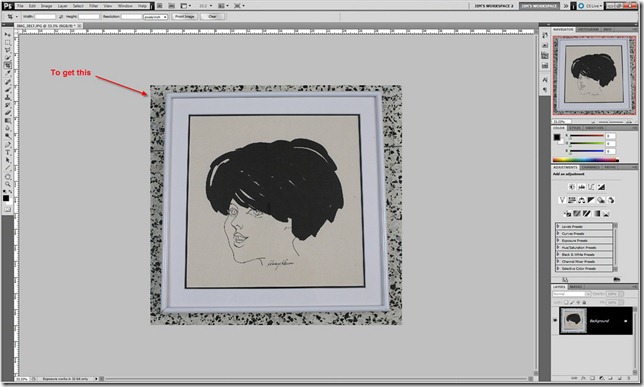Add a Posterize adjustment
The image size is (644, 387).
pos(577,213)
